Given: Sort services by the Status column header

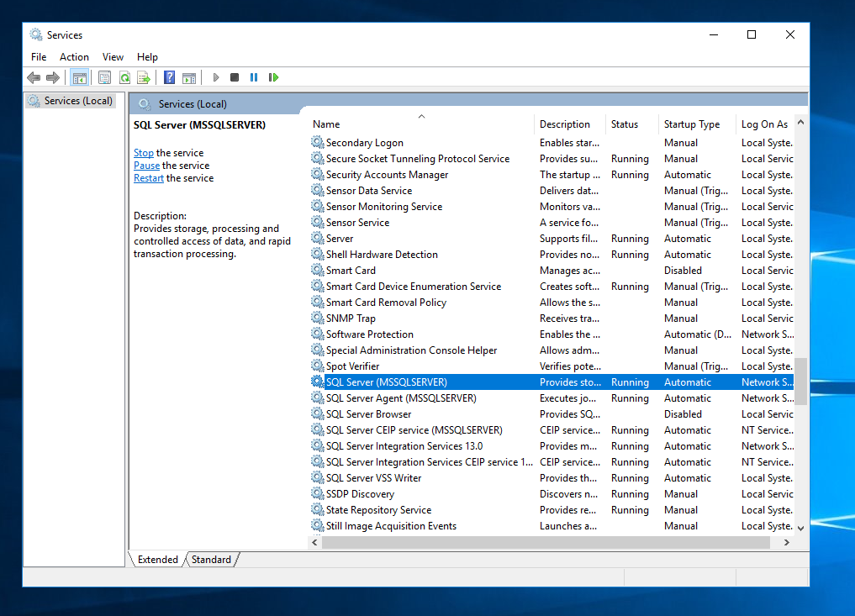Looking at the screenshot, I should 626,124.
